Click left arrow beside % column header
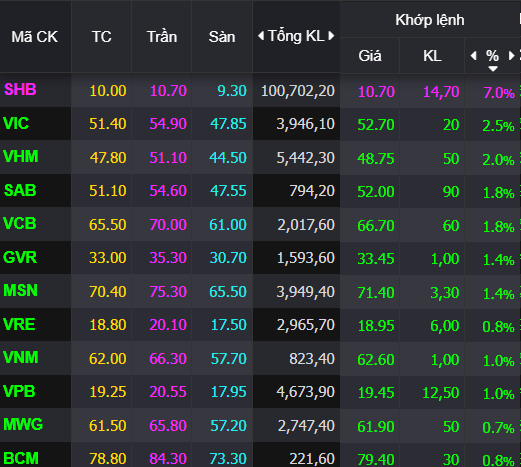Screen dimensions: 521x467 [473, 56]
